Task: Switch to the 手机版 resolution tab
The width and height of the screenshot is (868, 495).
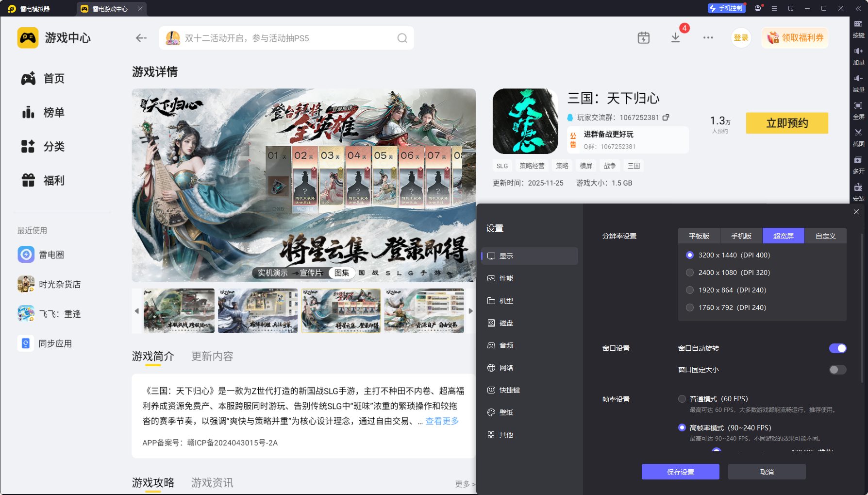Action: [741, 236]
